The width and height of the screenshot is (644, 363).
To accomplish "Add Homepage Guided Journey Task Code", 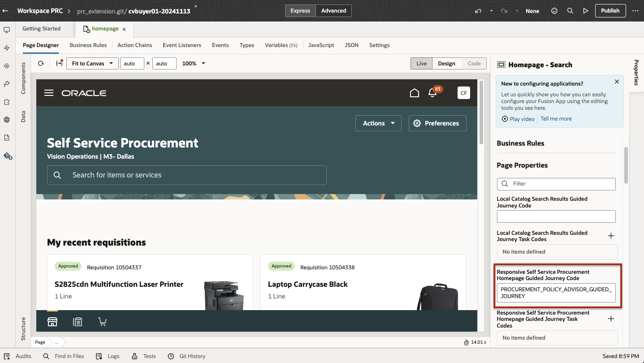I will (x=611, y=319).
